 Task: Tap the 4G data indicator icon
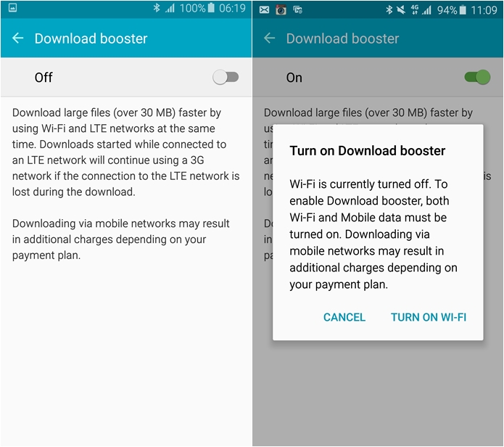click(x=415, y=10)
